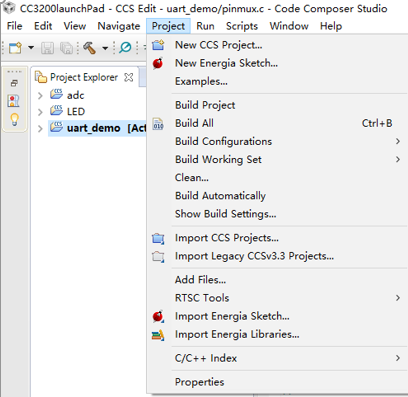Expand the LED project tree node
The height and width of the screenshot is (397, 408).
pos(40,112)
